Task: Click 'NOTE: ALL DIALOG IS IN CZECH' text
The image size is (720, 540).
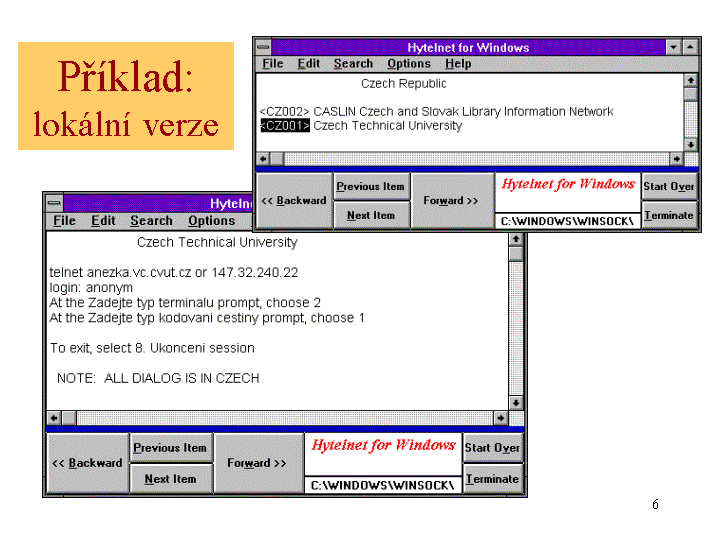Action: point(158,378)
